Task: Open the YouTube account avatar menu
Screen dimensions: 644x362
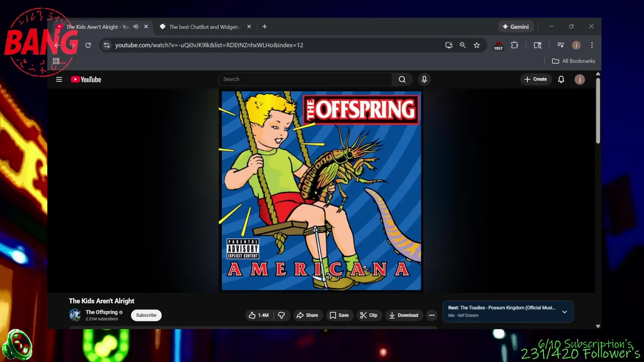Action: [580, 79]
